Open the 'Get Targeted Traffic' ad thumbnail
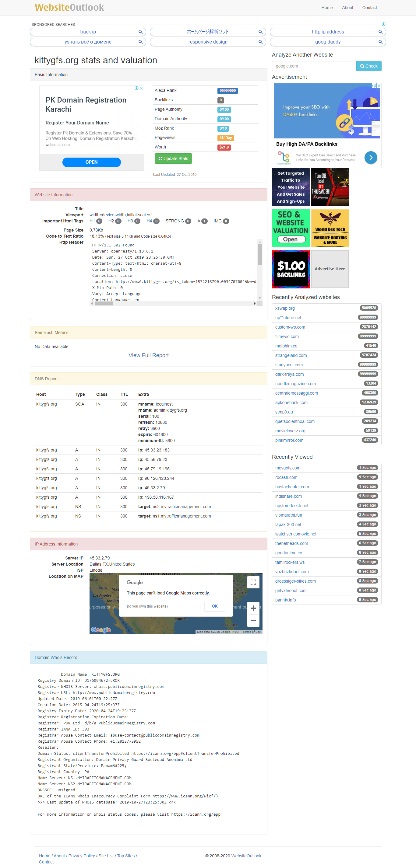Screen dimensions: 416x868 tap(291, 187)
